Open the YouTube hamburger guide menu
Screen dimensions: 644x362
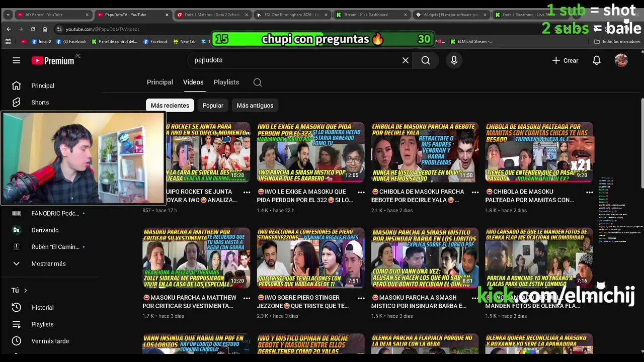(16, 60)
